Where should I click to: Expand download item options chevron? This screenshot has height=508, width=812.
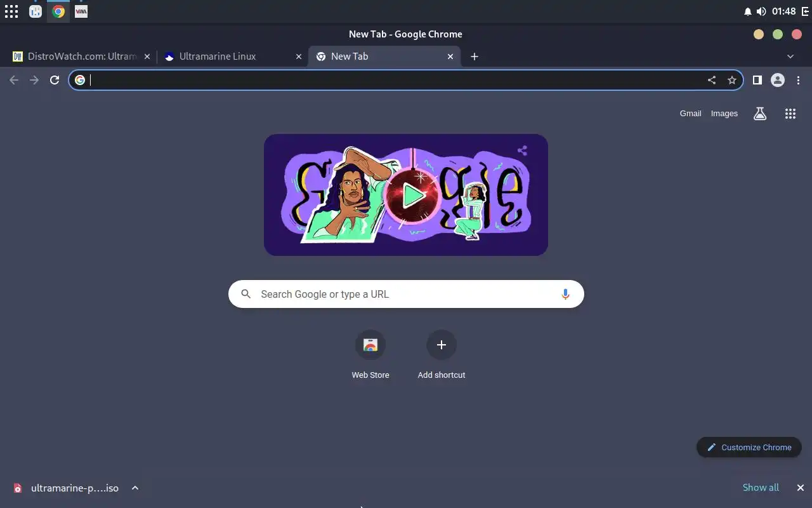pos(135,488)
